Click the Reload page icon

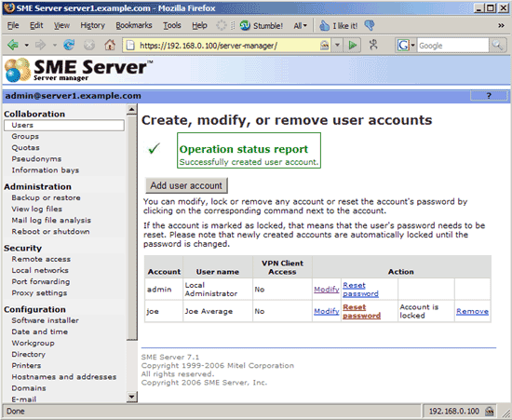click(69, 45)
